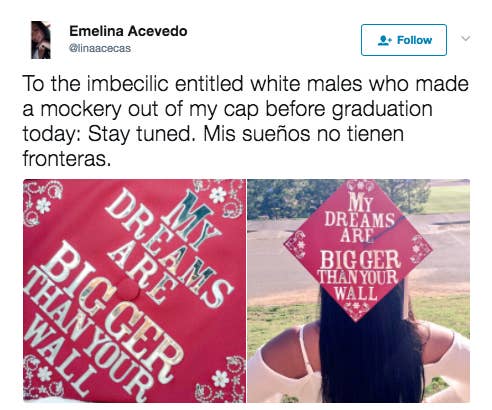Screen dimensions: 492x410
Task: Click the person-plus icon inside Follow
Action: [x=385, y=40]
